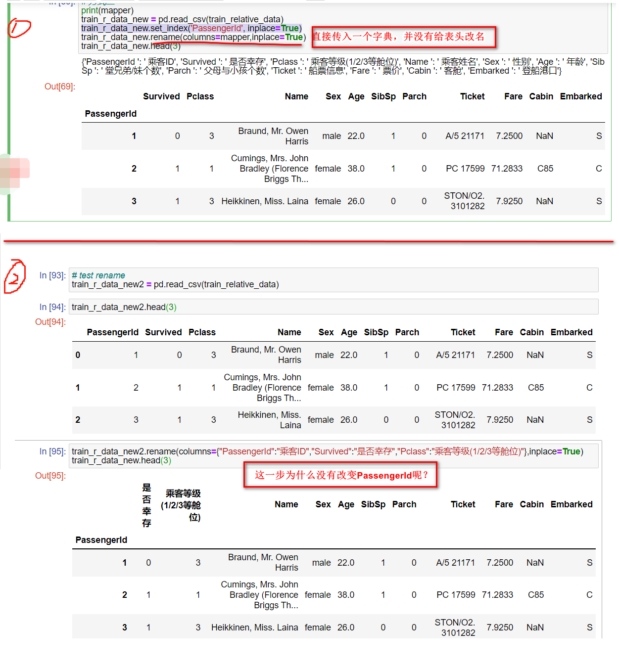The height and width of the screenshot is (672, 619).
Task: Click Ticket column header in Out[69] table
Action: (473, 96)
